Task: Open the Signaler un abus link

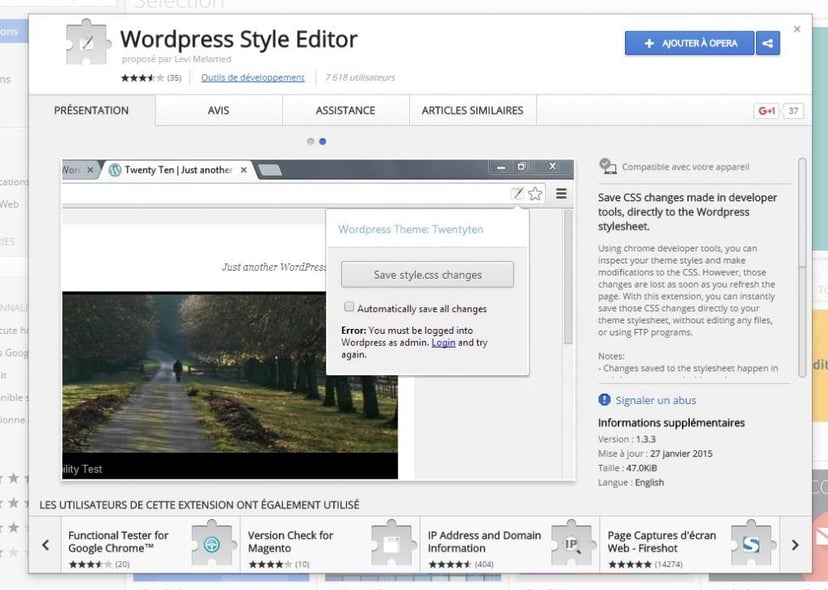Action: tap(655, 400)
